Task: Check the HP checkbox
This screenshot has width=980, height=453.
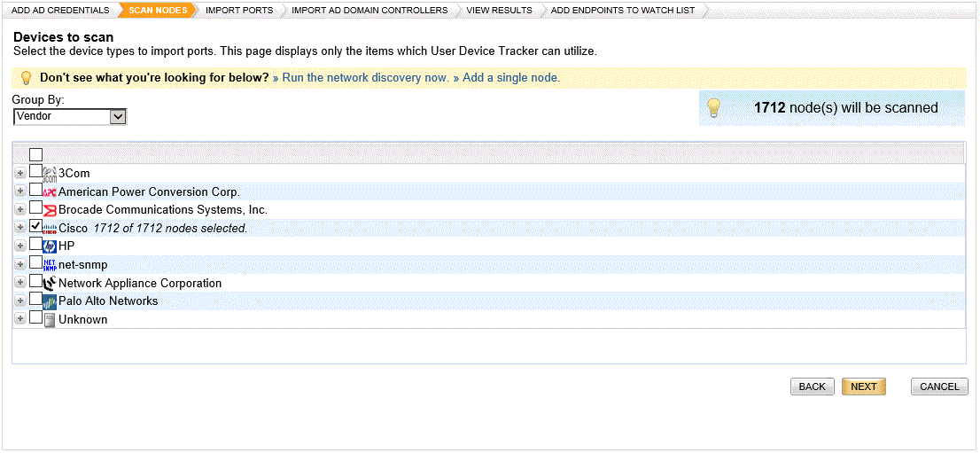Action: pos(36,244)
